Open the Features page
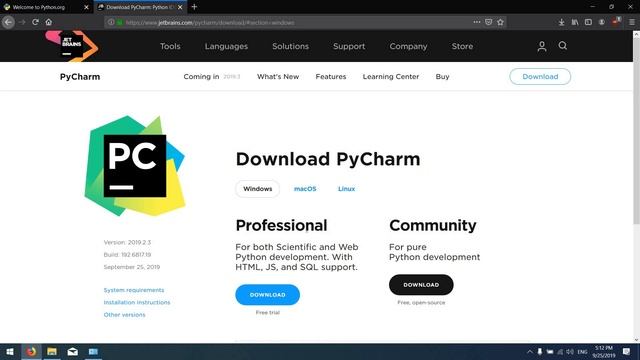640x360 pixels. point(331,76)
